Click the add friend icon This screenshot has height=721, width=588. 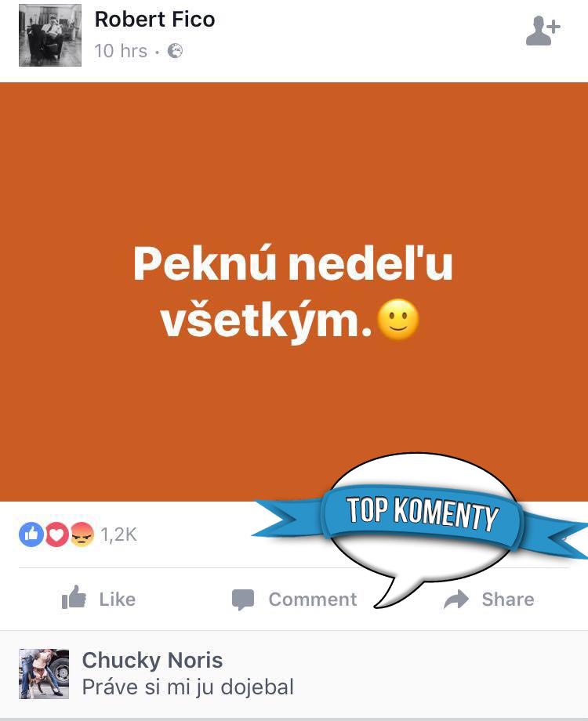point(543,31)
